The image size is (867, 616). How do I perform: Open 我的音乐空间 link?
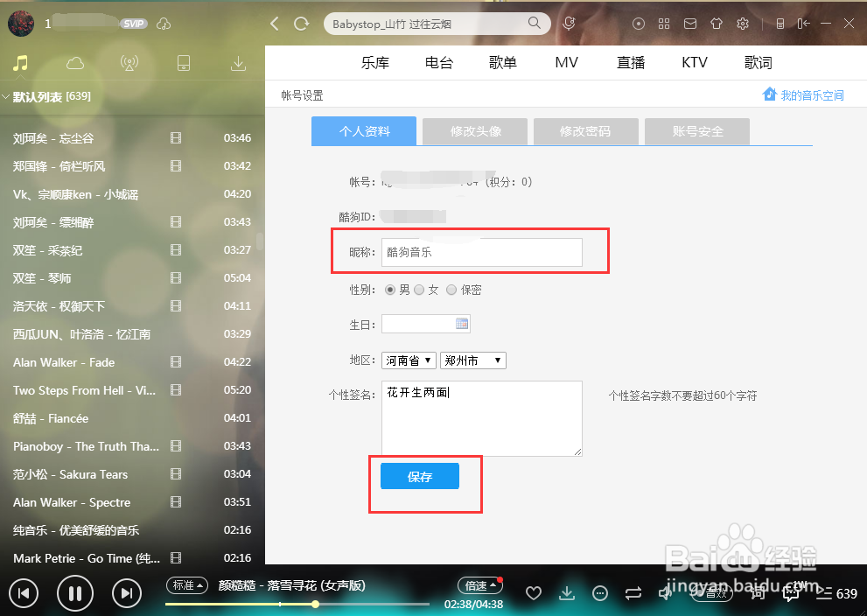803,95
